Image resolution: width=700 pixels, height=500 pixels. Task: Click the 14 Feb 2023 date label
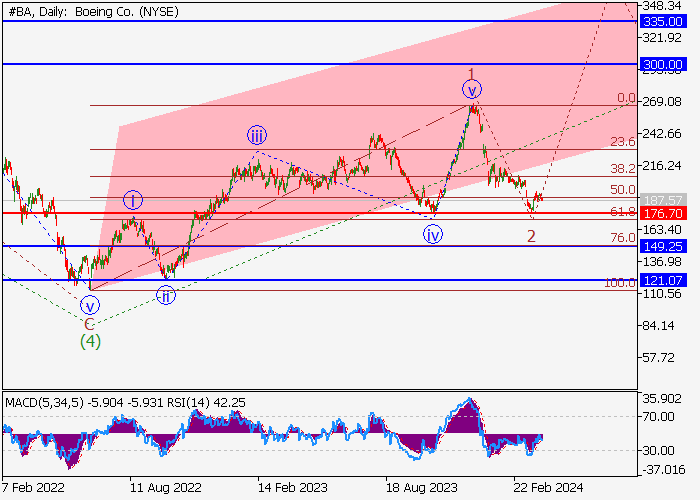coord(293,487)
